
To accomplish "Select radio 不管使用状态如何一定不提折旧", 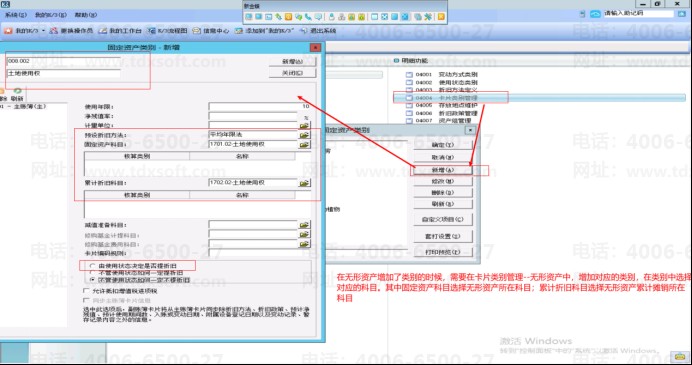I will (x=92, y=280).
